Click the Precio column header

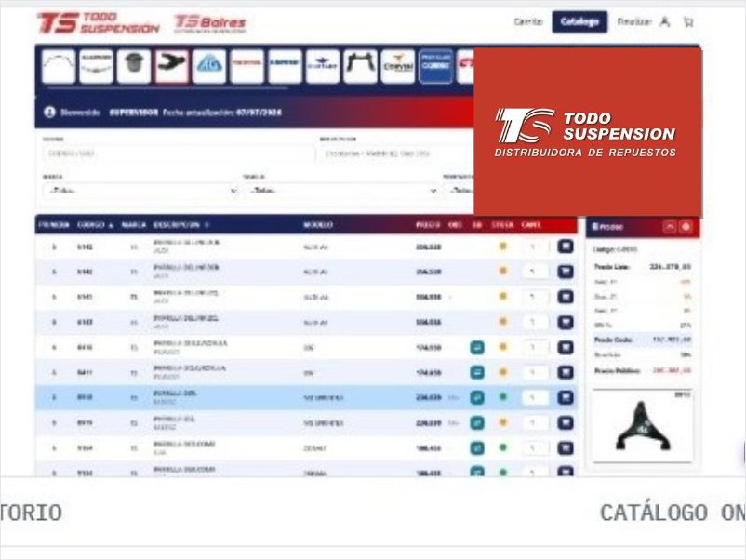(x=428, y=225)
